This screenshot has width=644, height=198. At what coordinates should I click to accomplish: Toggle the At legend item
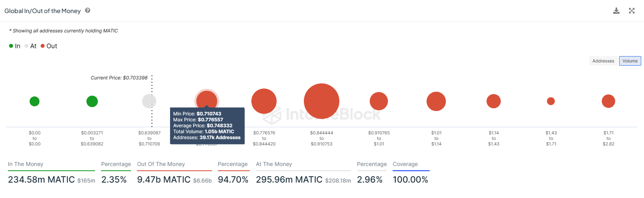(x=30, y=46)
